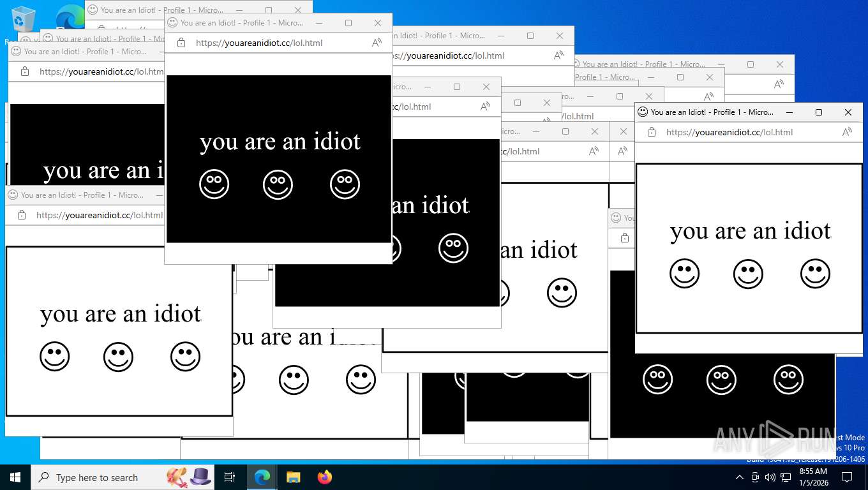Maximize the active 'You are an Idiot!' window
Viewport: 868px width, 490px height.
point(819,112)
